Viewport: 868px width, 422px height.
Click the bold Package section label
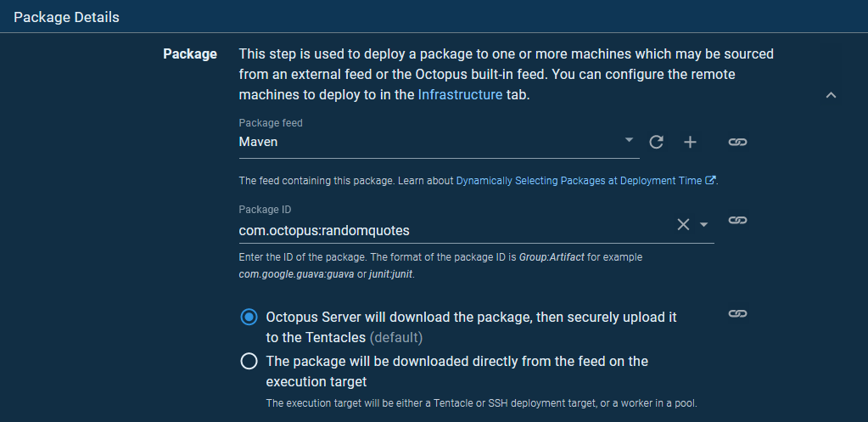pos(190,54)
